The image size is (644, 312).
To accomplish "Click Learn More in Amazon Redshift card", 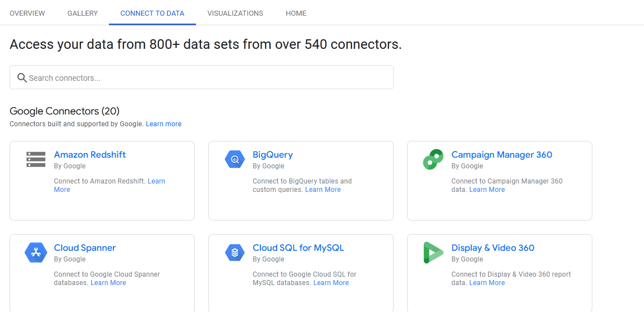I will (157, 181).
